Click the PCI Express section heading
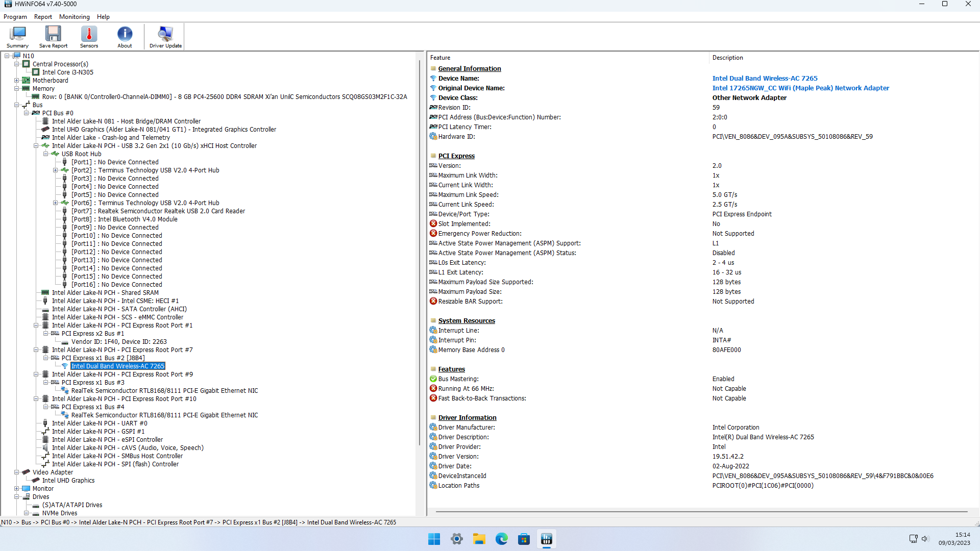 (x=456, y=156)
